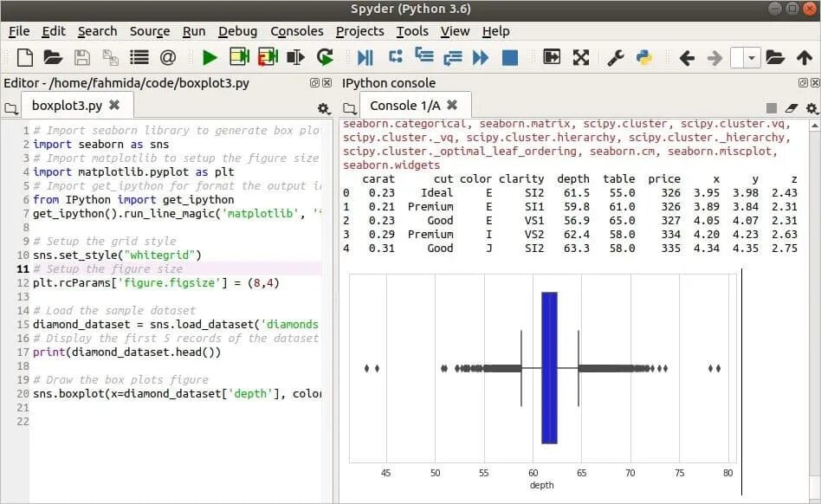Run the selection or current line icon
The height and width of the screenshot is (504, 821).
coord(296,57)
